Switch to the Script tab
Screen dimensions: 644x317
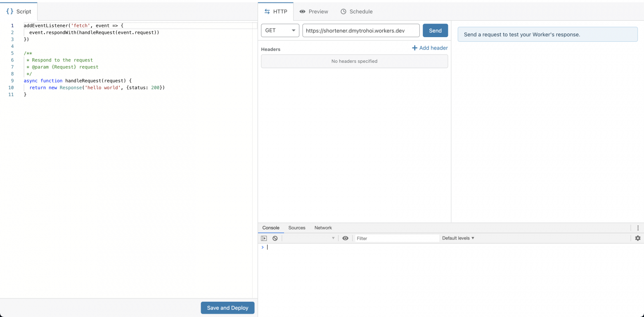coord(19,12)
